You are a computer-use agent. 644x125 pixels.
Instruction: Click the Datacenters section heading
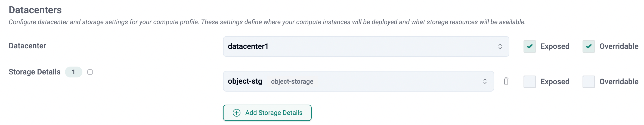click(x=35, y=10)
